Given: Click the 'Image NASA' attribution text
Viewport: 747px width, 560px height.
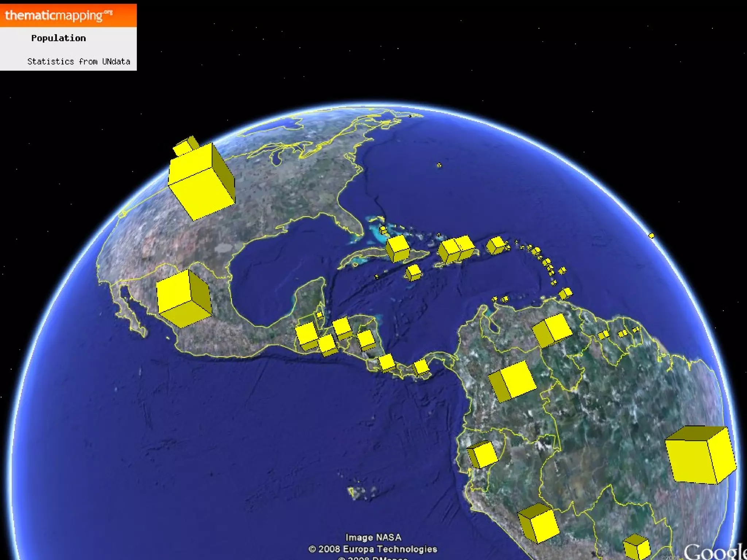Looking at the screenshot, I should tap(373, 537).
